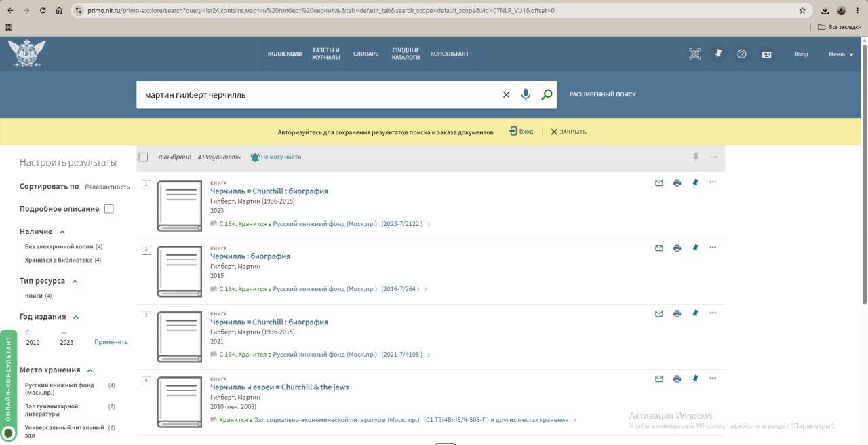Open 'Меню' dropdown in header
Screen dimensions: 868x445
pos(841,54)
